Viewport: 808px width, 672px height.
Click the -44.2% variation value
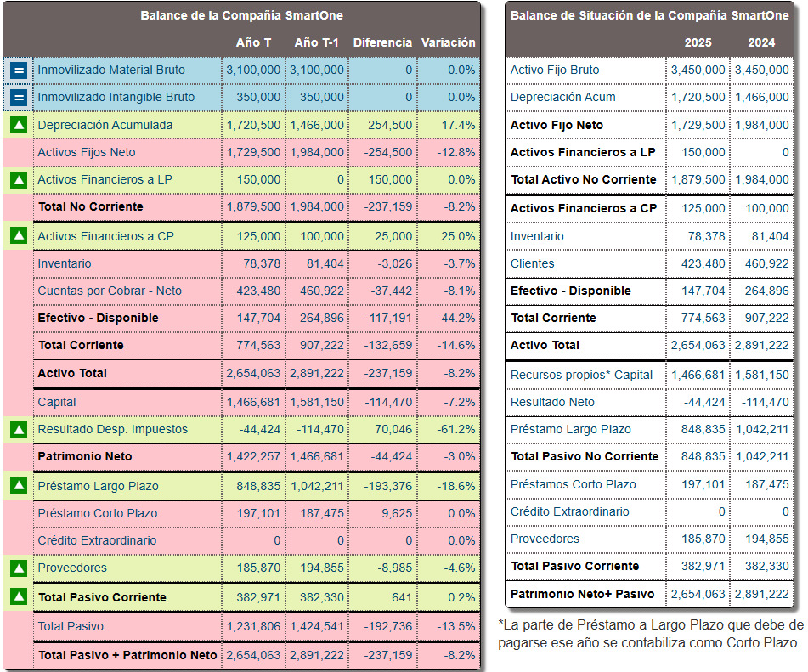pos(456,318)
